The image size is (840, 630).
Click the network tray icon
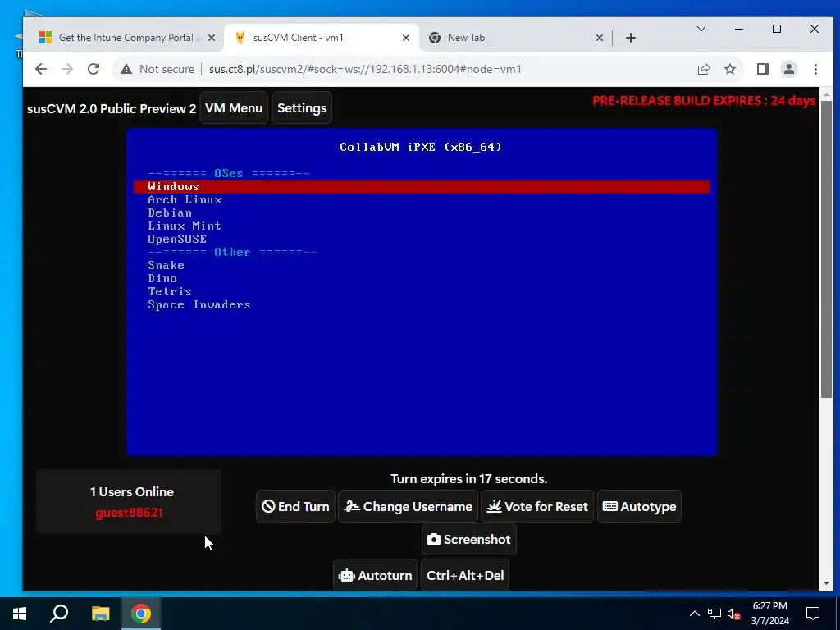click(714, 614)
